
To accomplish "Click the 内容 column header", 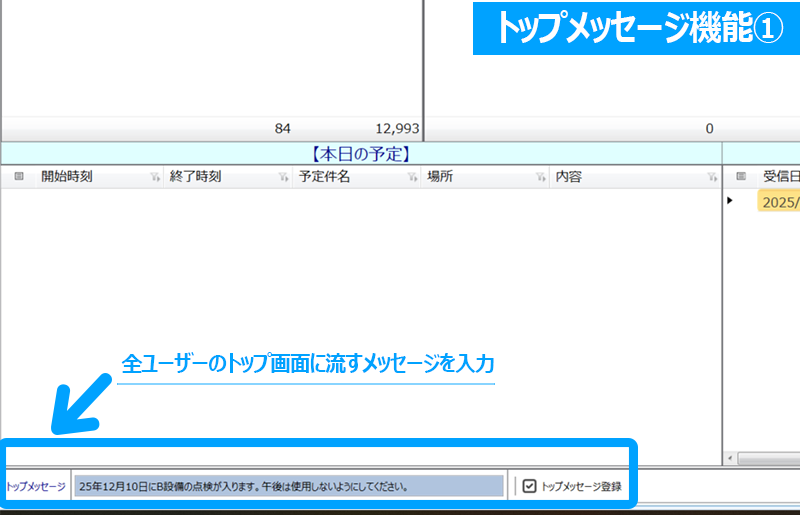I will click(569, 177).
